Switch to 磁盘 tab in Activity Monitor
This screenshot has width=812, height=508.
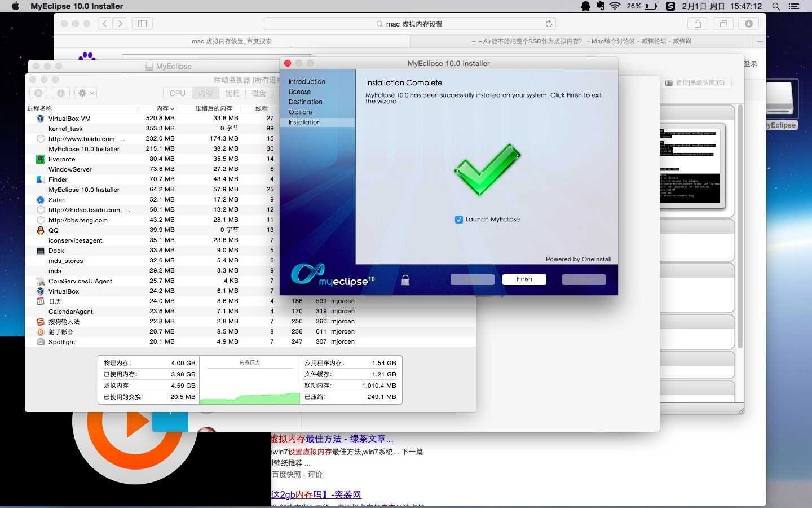[x=259, y=93]
